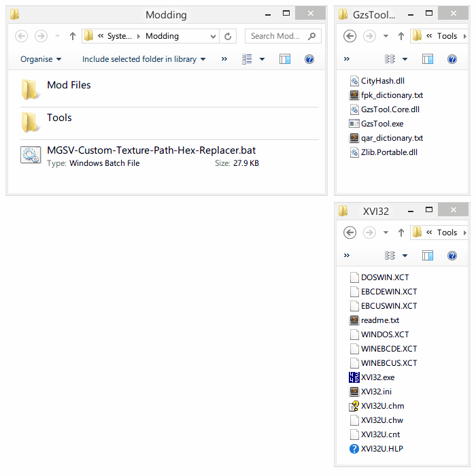
Task: Select DOSWIN.XCT file
Action: (x=379, y=277)
